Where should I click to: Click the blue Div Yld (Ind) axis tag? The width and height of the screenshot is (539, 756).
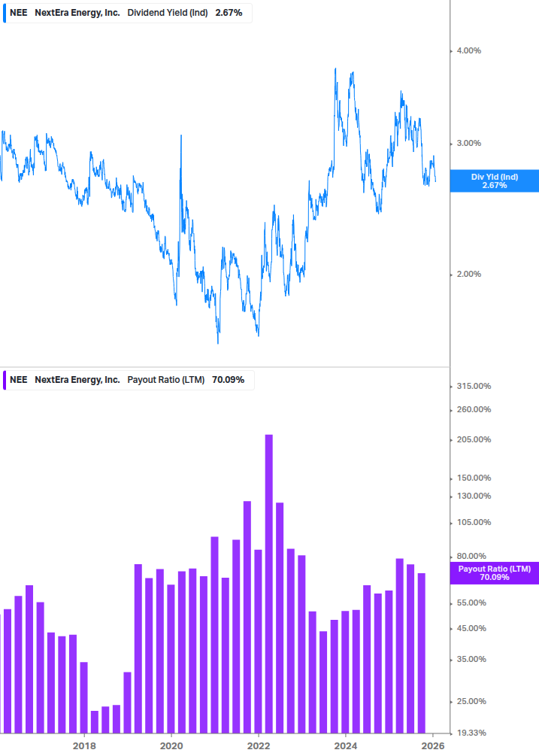[x=494, y=181]
